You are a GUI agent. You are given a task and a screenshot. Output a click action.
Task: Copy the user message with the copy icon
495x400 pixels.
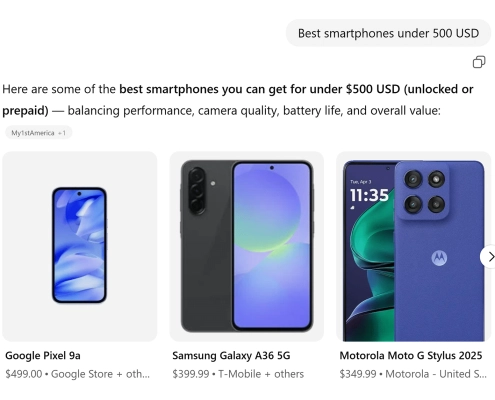click(479, 62)
